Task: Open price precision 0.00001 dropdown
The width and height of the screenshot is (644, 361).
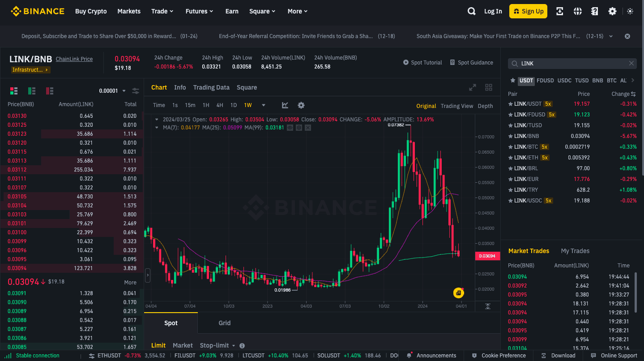Action: coord(112,91)
